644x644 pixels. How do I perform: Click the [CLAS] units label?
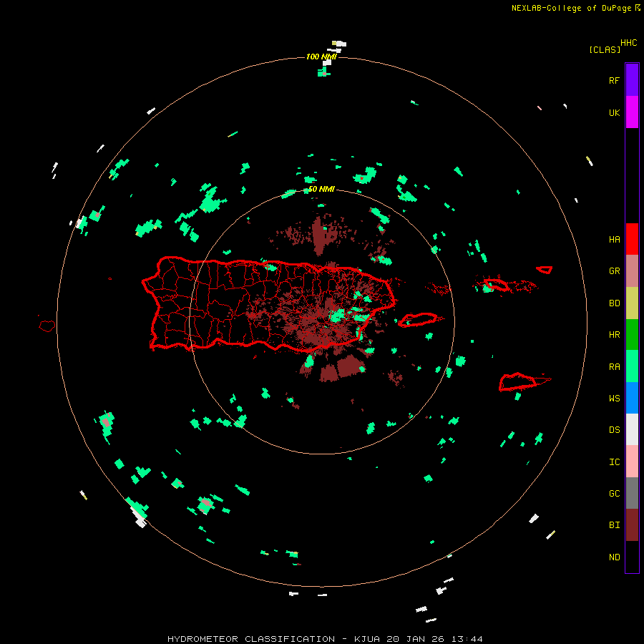605,49
